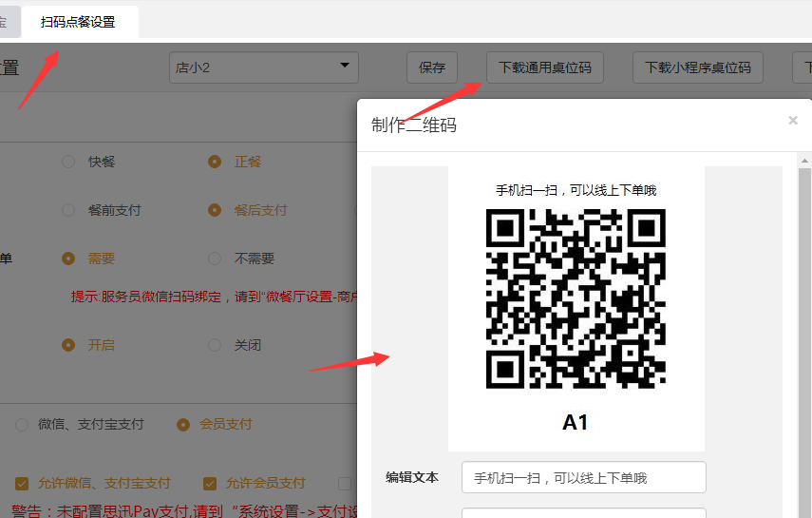
Task: Select 微信、支付宝支付 radio option
Action: pos(22,425)
